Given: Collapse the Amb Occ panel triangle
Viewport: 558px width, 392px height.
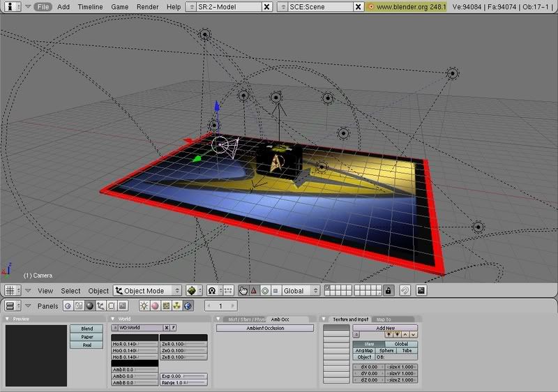Looking at the screenshot, I should coord(218,319).
